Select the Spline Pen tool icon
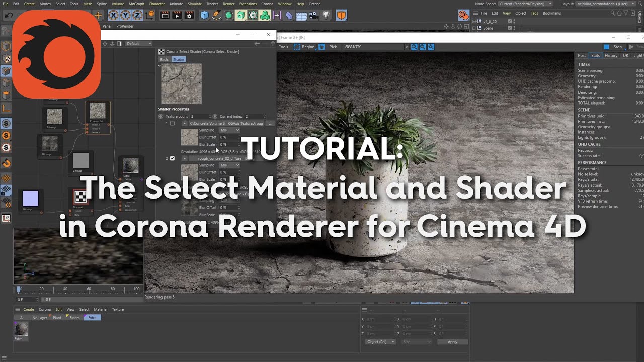Image resolution: width=644 pixels, height=362 pixels. [216, 15]
